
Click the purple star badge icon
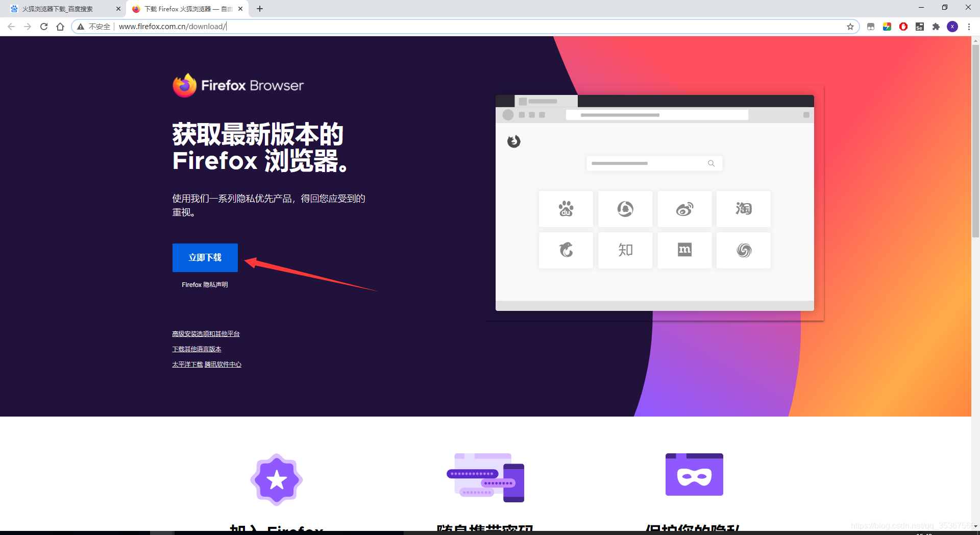277,480
